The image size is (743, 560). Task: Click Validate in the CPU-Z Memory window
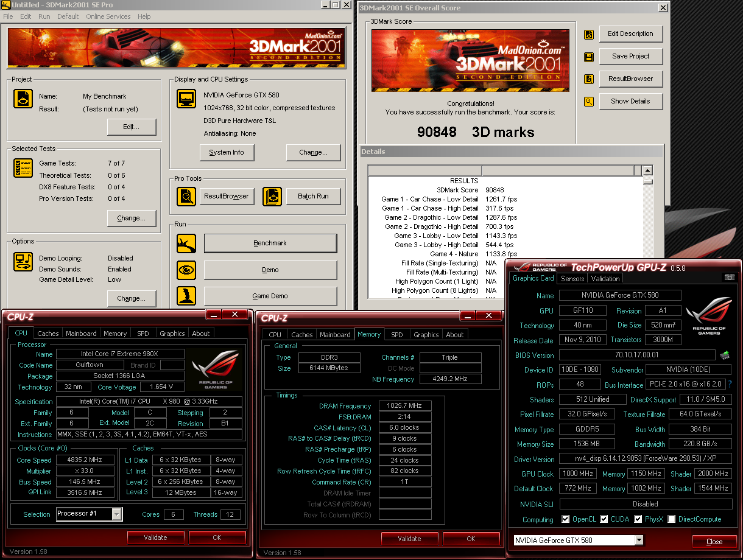tap(409, 539)
